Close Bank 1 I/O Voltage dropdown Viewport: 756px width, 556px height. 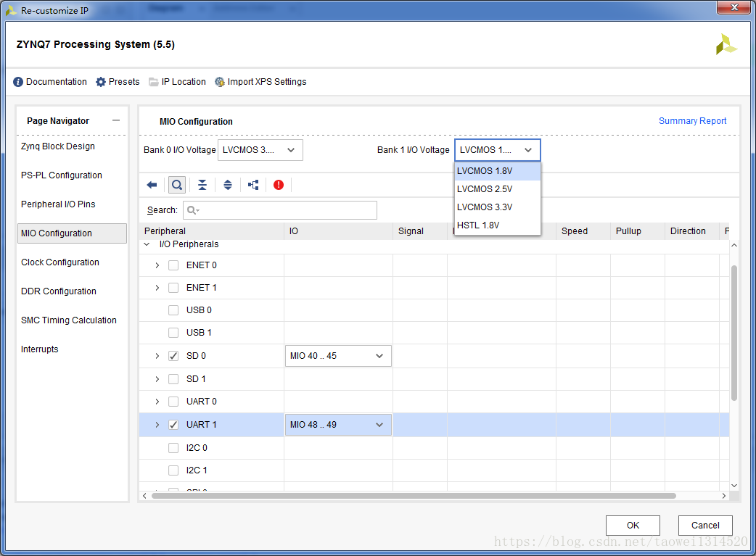click(x=498, y=150)
